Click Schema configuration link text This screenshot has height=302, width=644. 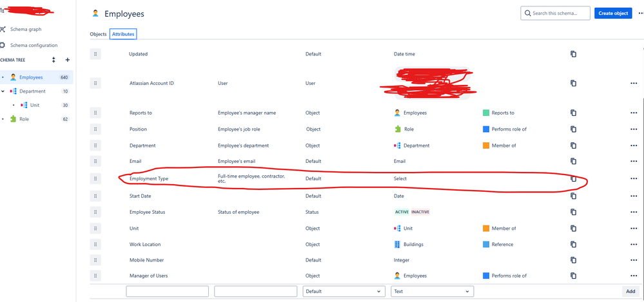(x=34, y=45)
